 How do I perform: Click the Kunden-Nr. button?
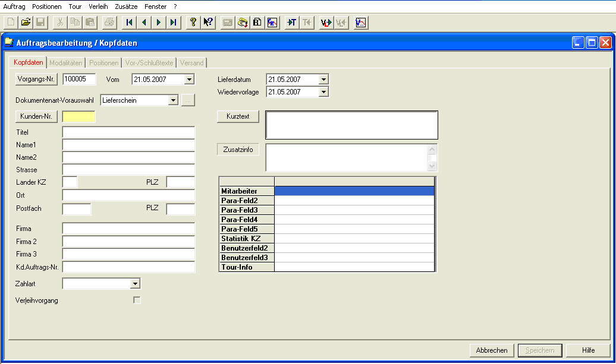pyautogui.click(x=37, y=116)
